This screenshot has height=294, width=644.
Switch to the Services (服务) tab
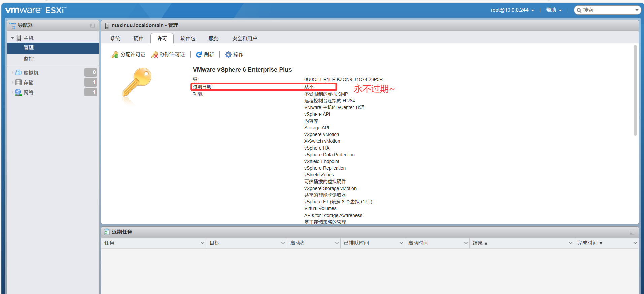[214, 39]
